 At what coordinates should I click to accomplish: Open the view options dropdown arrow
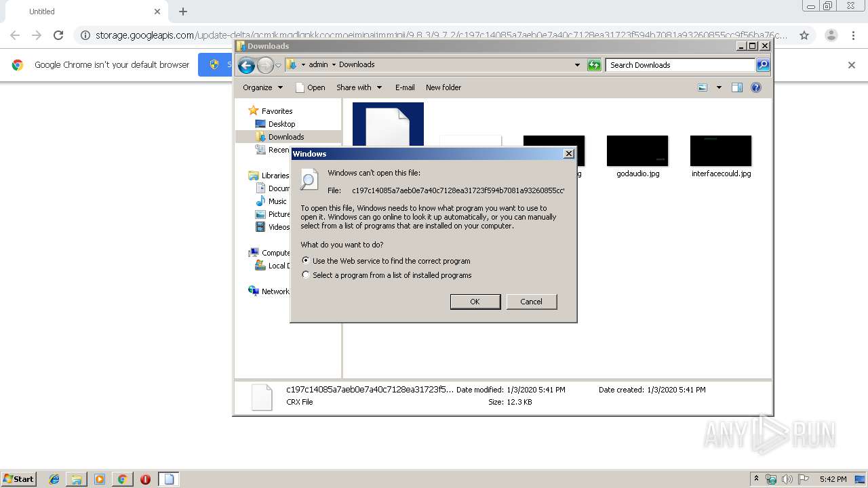[719, 87]
